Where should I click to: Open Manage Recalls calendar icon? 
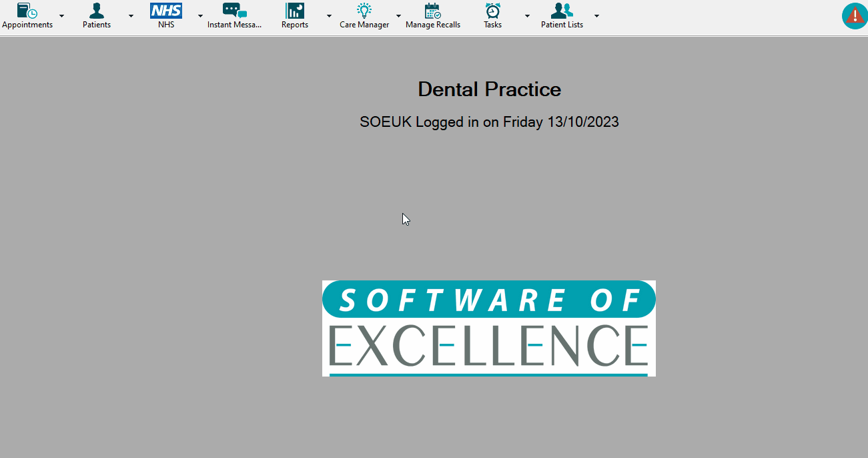point(433,11)
